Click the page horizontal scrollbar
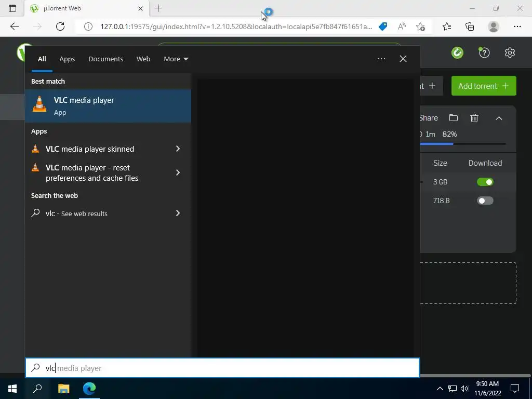Viewport: 532px width, 399px height. (x=475, y=376)
